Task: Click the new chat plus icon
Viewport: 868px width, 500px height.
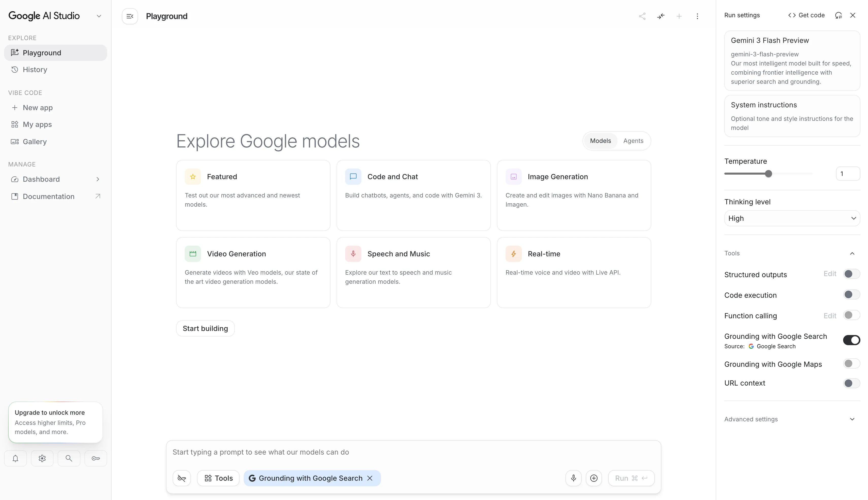Action: click(679, 16)
